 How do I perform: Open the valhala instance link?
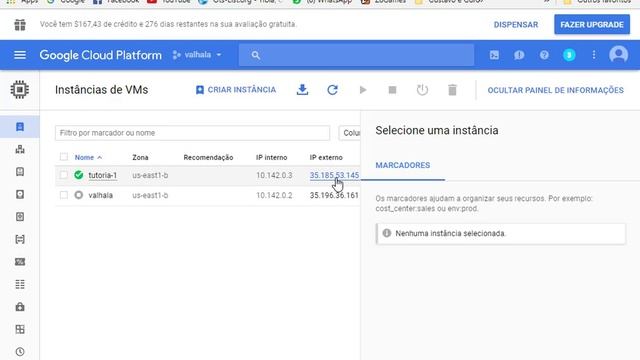pos(100,195)
